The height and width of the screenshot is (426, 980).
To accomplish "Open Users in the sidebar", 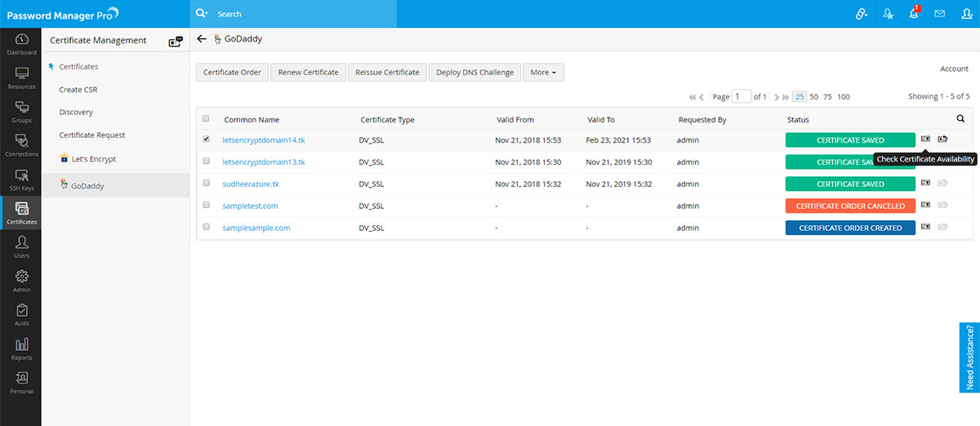I will [x=21, y=247].
